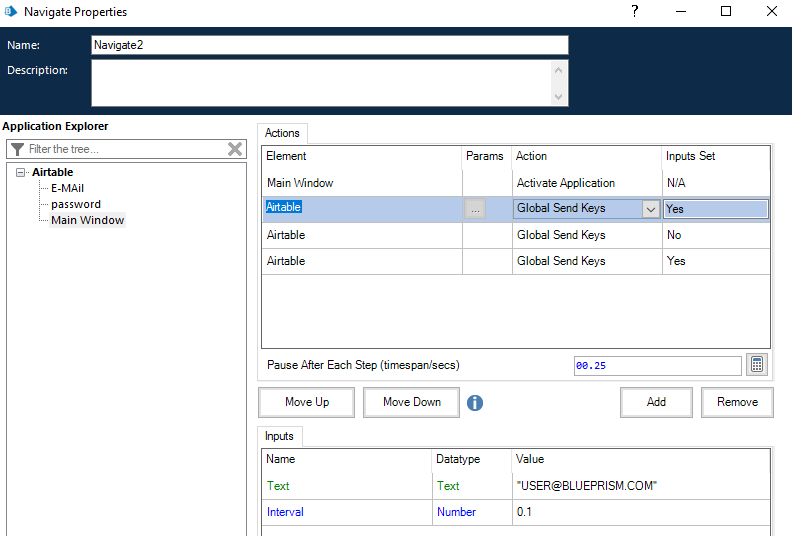Focus the Filter the tree search box
The image size is (792, 536).
click(126, 149)
